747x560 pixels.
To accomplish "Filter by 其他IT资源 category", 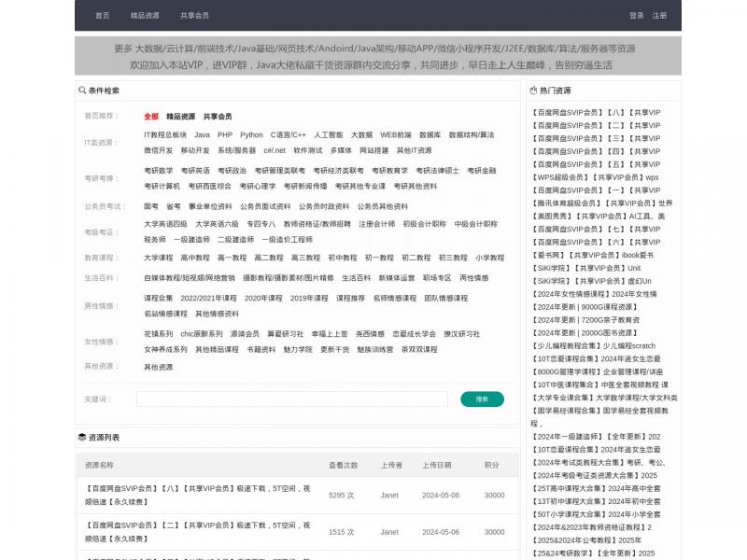I will [x=414, y=150].
